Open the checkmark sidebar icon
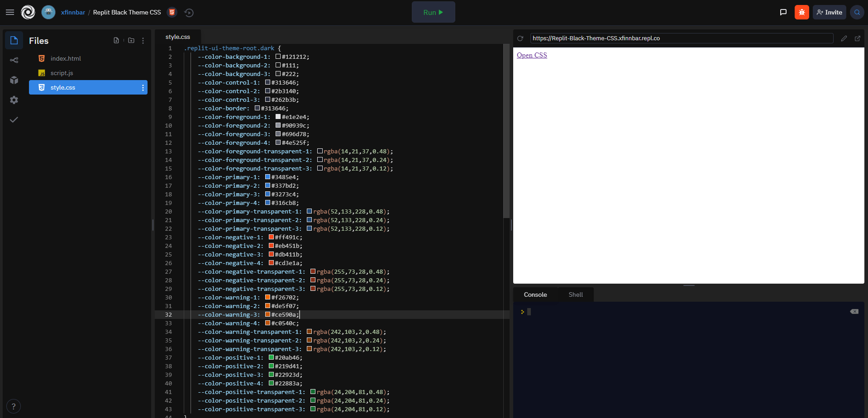This screenshot has height=418, width=868. coord(14,119)
